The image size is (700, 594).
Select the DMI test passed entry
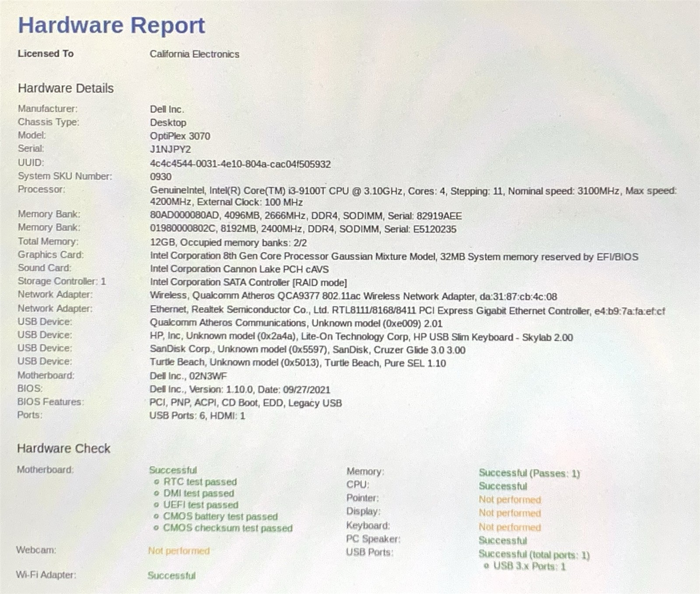point(199,493)
